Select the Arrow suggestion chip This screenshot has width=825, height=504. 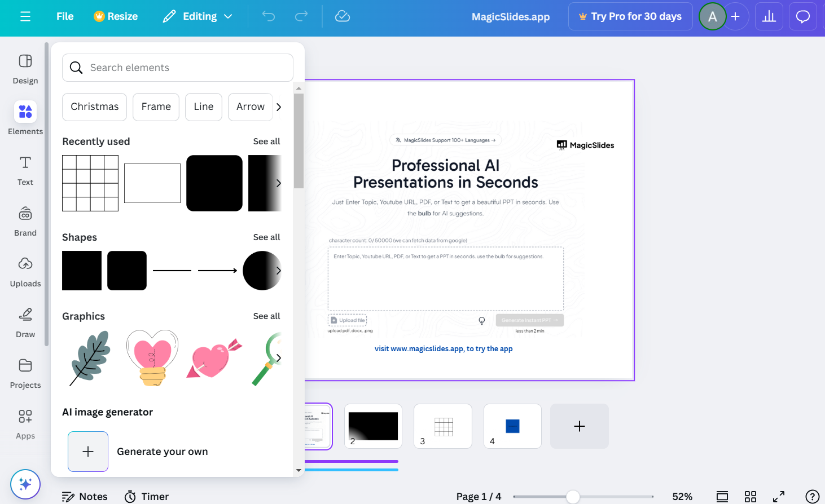pos(251,107)
